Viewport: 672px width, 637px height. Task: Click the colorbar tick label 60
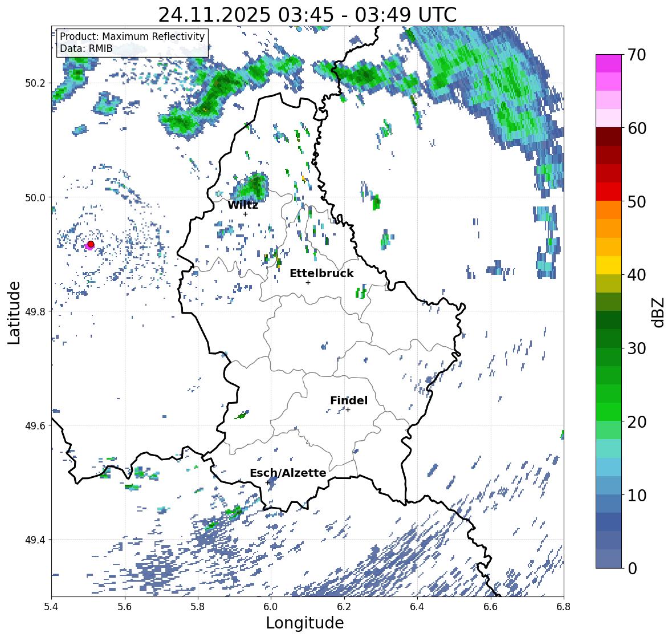click(637, 128)
